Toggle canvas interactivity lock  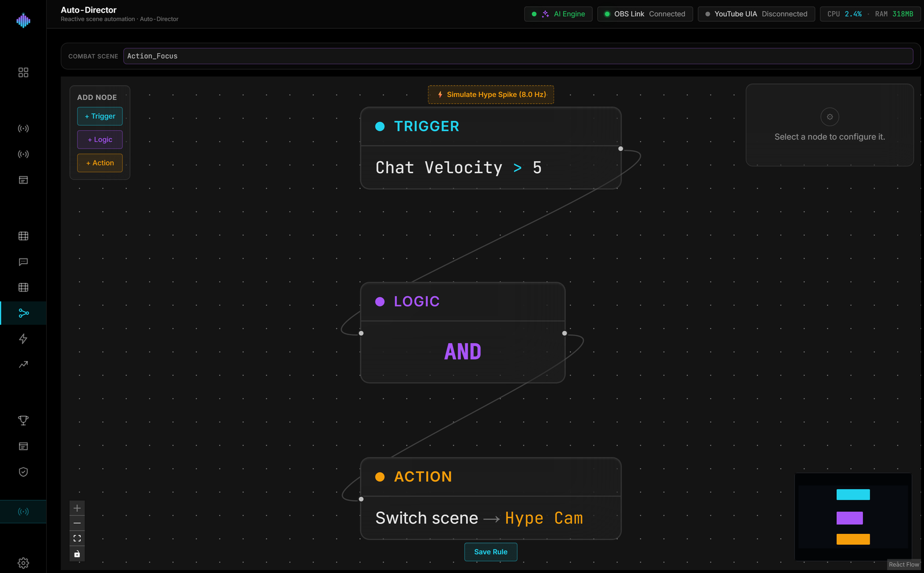coord(77,554)
